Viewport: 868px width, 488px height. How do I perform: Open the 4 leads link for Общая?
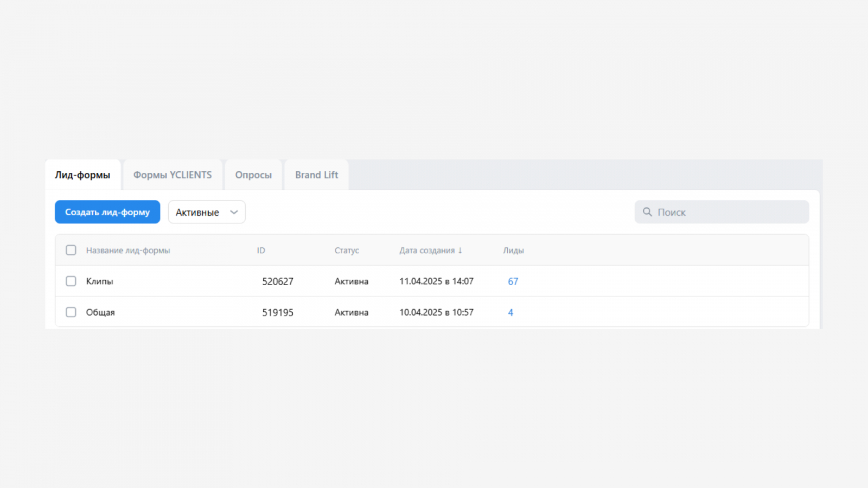[510, 312]
